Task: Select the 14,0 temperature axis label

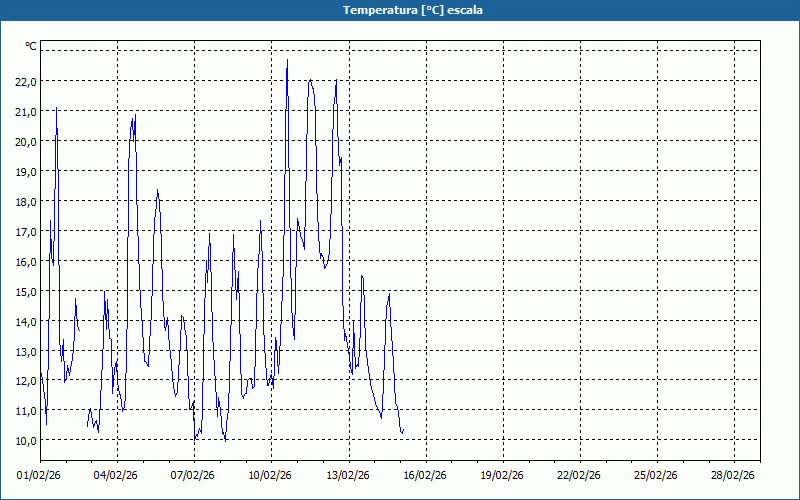Action: point(26,321)
